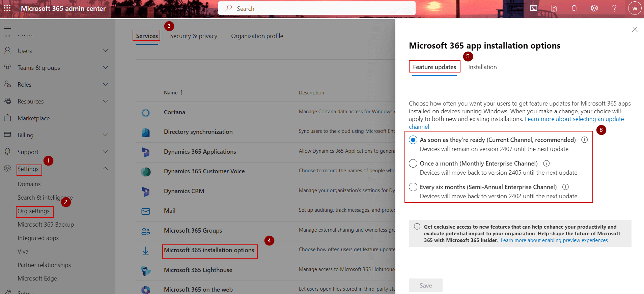Screen dimensions: 644x294
Task: Open the help question mark icon
Action: coord(614,8)
